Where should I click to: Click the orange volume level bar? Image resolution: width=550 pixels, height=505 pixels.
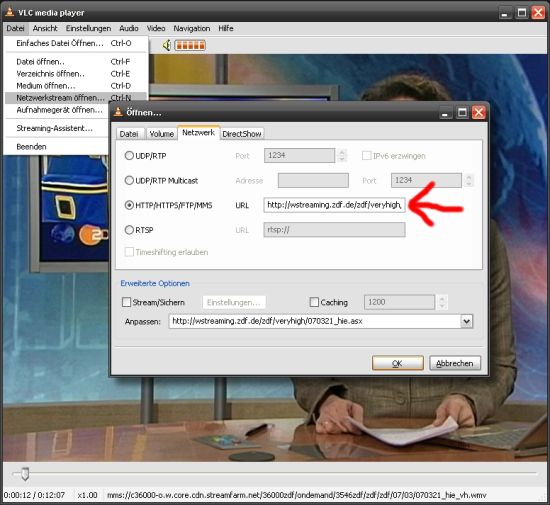(x=190, y=45)
